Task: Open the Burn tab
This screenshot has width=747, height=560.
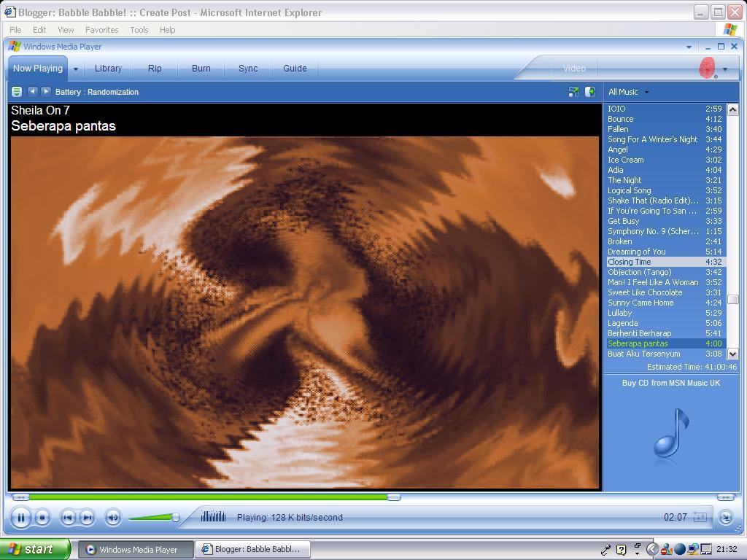Action: click(x=201, y=68)
